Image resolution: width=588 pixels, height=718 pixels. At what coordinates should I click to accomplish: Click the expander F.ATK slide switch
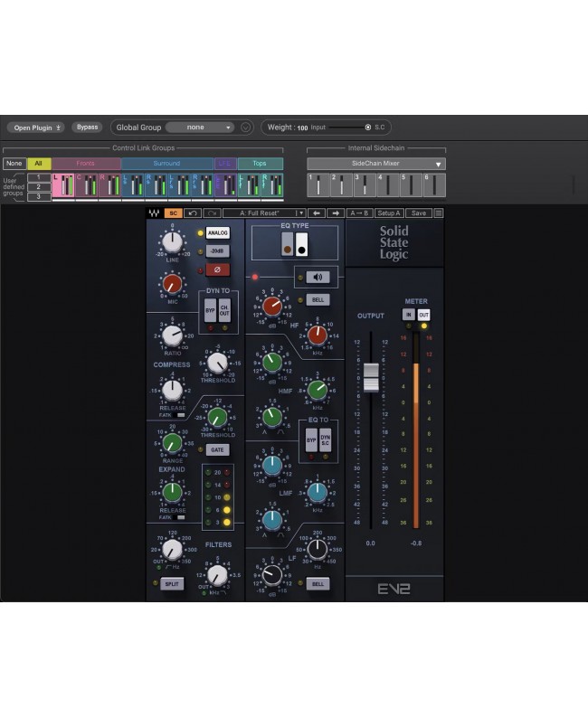(180, 517)
